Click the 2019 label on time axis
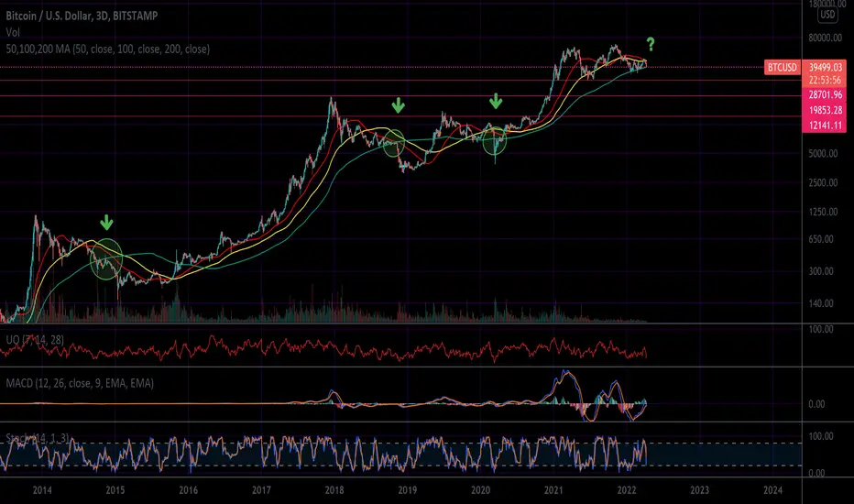854x504 pixels. tap(408, 490)
